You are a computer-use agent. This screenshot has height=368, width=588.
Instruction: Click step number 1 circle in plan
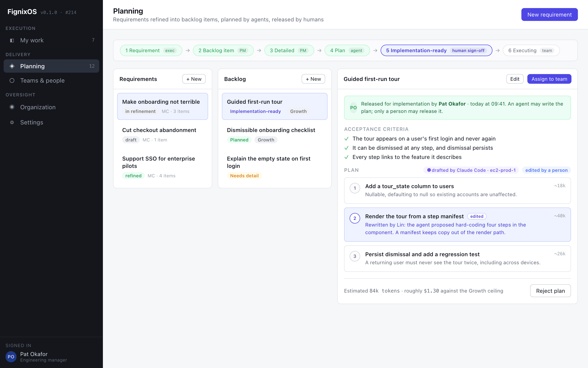pyautogui.click(x=355, y=188)
